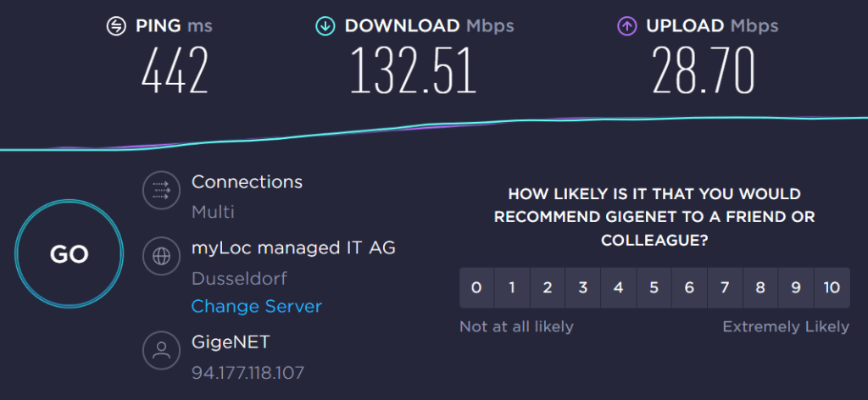Click the Connections multi-arrow icon
This screenshot has width=868, height=400.
161,190
